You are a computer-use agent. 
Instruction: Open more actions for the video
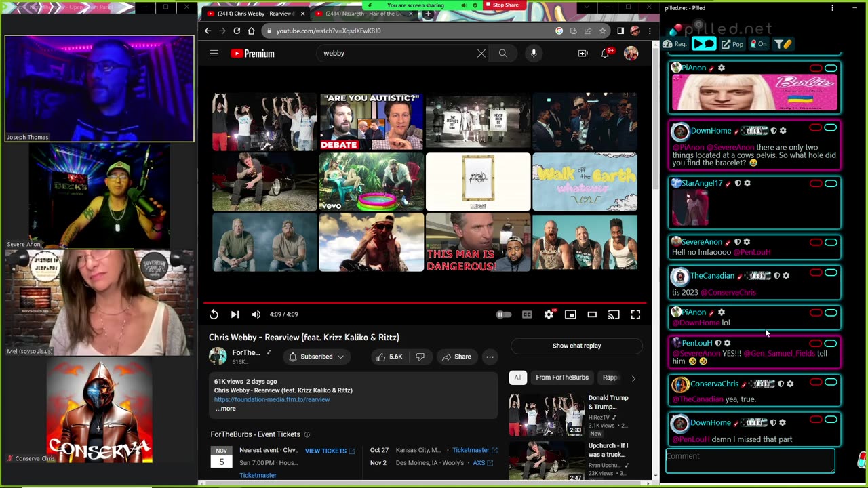click(490, 357)
